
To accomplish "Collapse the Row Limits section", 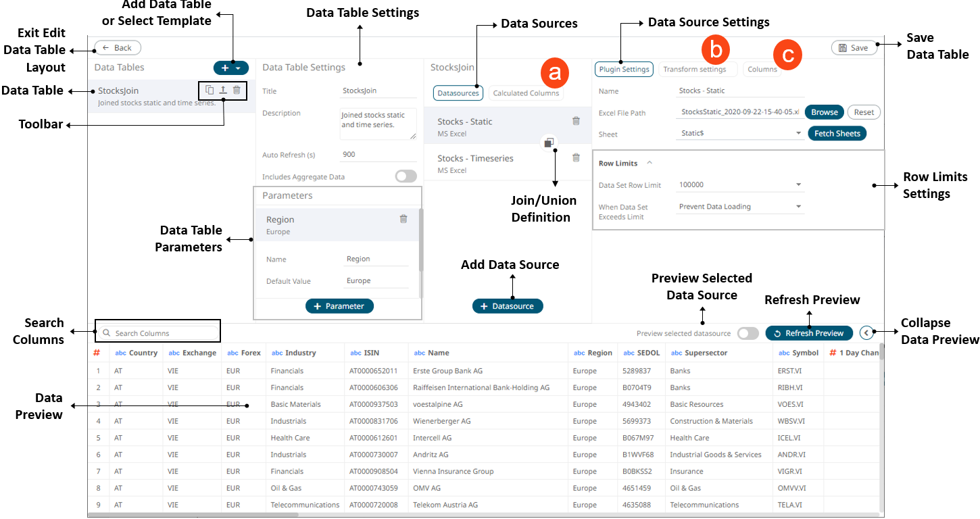I will click(x=650, y=163).
